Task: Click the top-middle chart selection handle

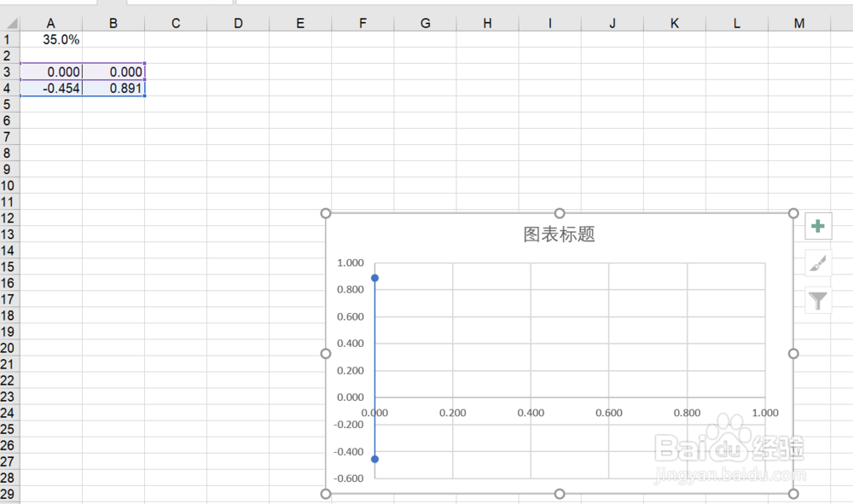Action: (x=559, y=213)
